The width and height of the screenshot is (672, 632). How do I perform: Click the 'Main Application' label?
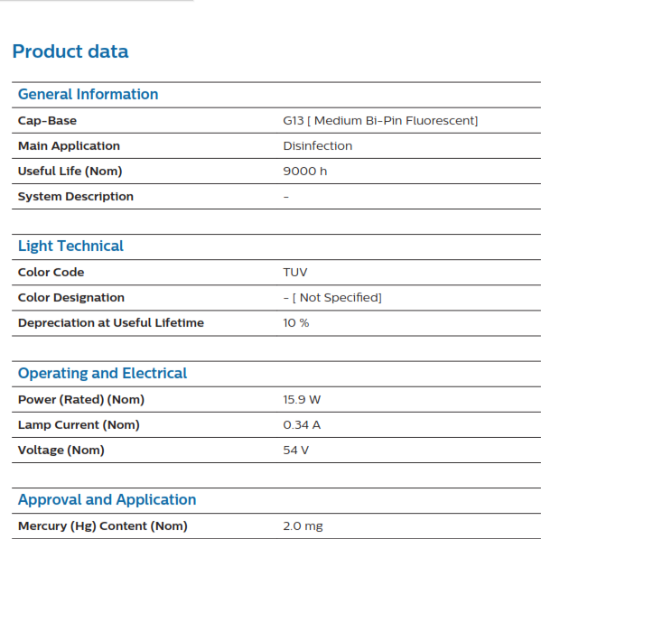click(69, 146)
